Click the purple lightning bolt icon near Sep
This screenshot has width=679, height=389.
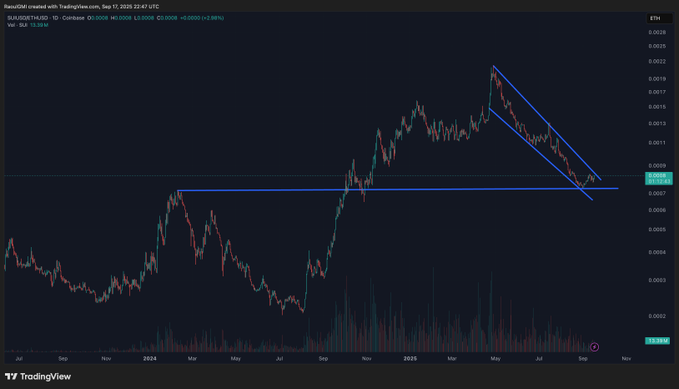point(595,347)
